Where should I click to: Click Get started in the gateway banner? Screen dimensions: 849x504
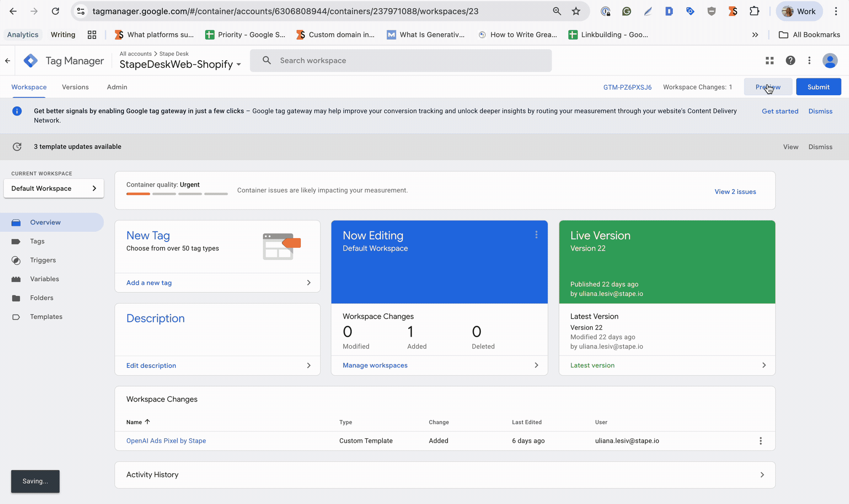click(780, 111)
